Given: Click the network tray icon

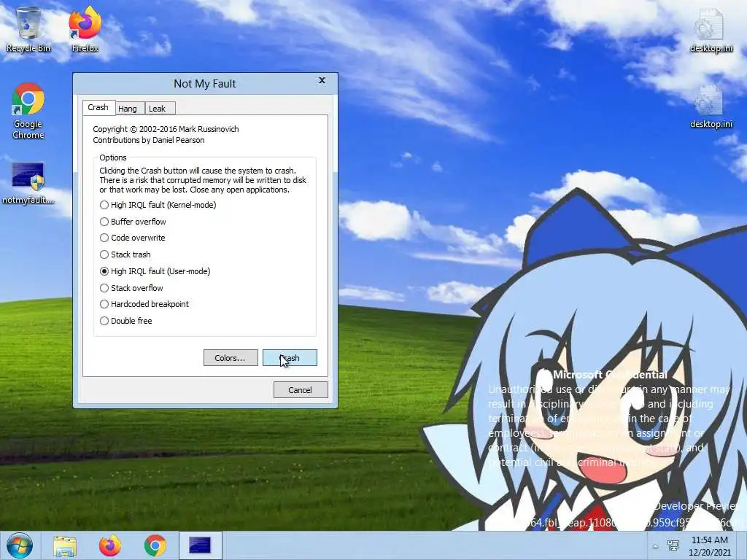Looking at the screenshot, I should (x=673, y=545).
